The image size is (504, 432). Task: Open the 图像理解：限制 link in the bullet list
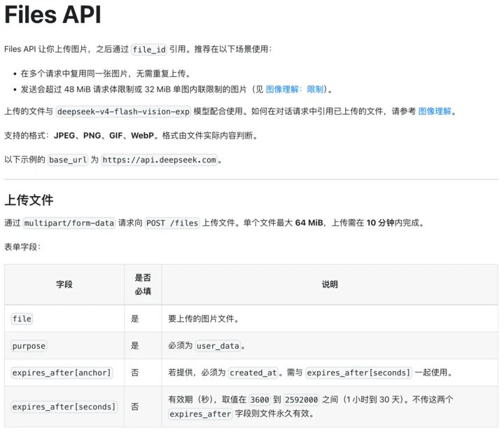[295, 89]
